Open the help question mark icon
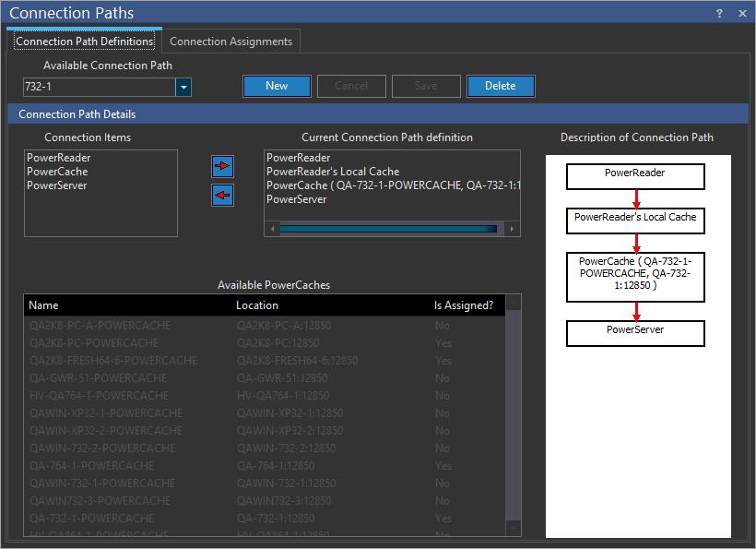The width and height of the screenshot is (756, 549). click(x=719, y=13)
